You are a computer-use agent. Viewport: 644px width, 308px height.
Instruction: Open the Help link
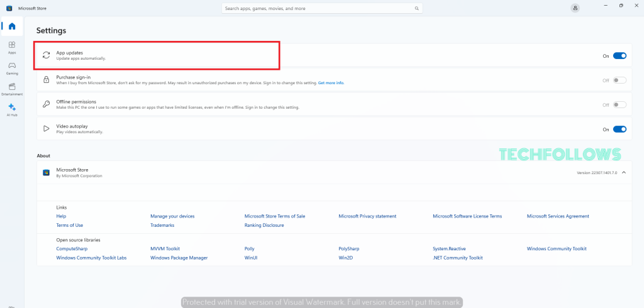[x=61, y=216]
